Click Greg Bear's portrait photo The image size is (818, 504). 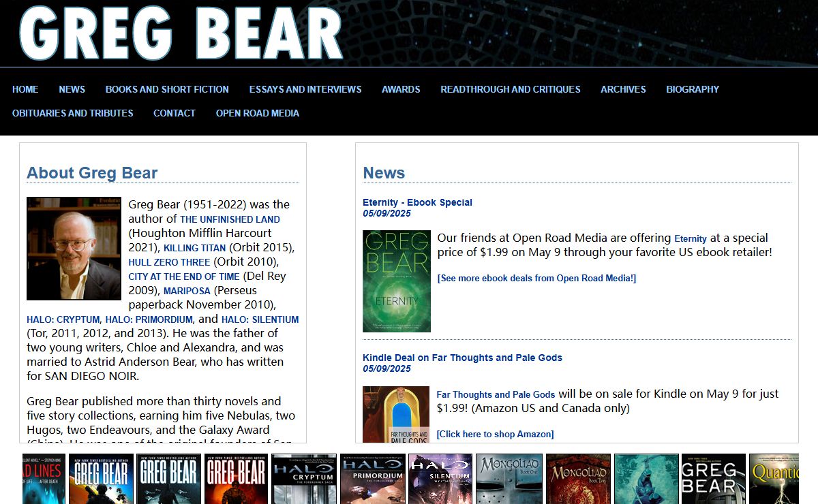point(74,249)
